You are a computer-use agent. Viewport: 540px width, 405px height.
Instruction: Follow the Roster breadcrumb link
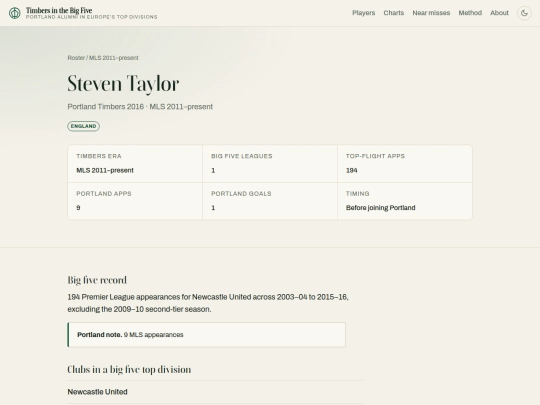click(76, 58)
